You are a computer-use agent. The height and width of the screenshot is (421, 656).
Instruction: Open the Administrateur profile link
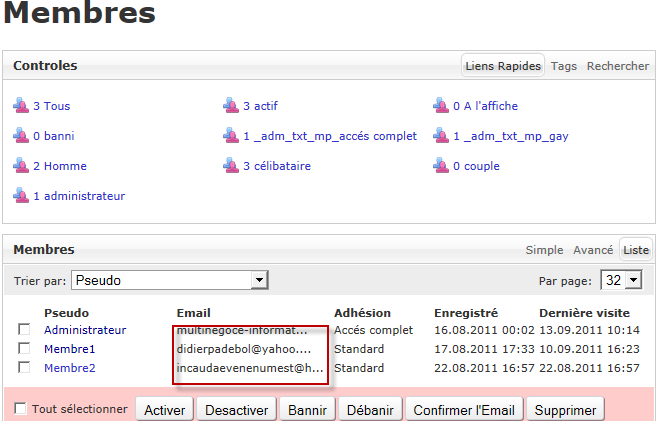pos(85,330)
